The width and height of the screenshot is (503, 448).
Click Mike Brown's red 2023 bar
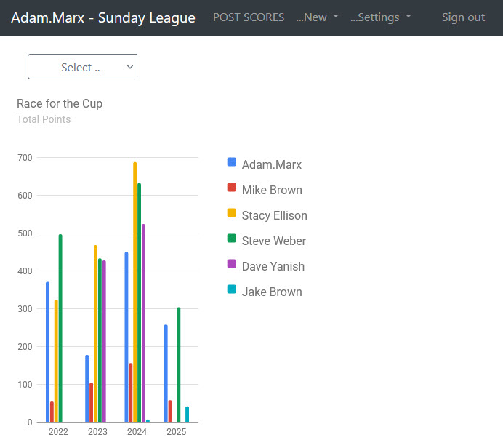pos(91,402)
